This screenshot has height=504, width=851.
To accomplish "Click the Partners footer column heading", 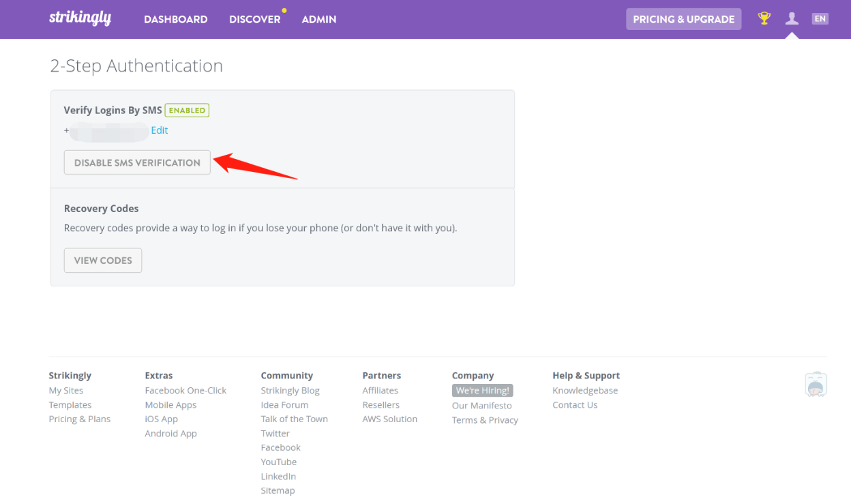I will [x=382, y=376].
